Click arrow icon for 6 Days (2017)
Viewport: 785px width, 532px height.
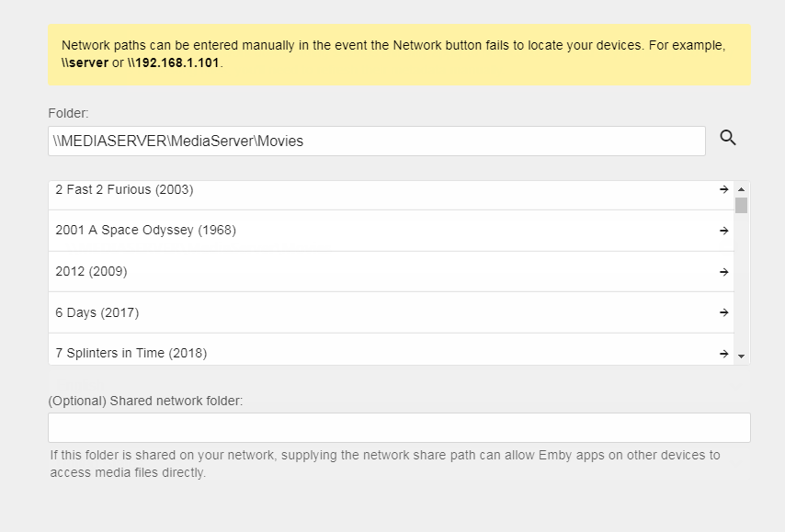[x=724, y=312]
